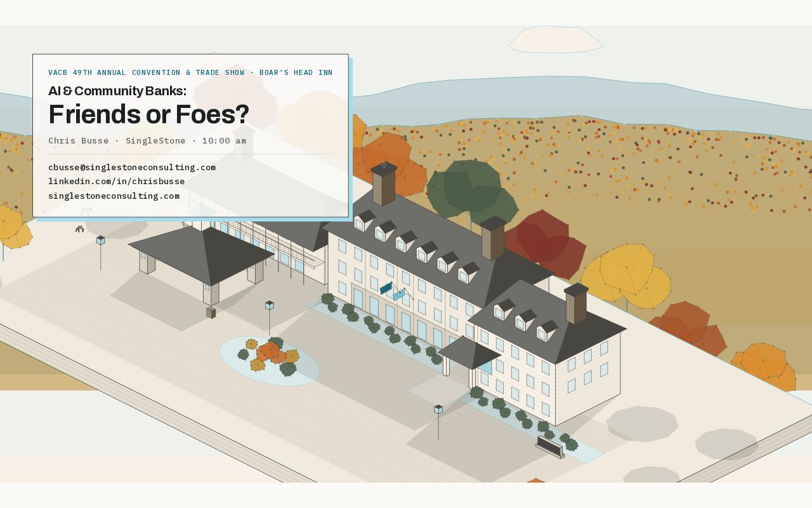Click the cloud in the sky
Image resolution: width=812 pixels, height=508 pixels.
555,39
